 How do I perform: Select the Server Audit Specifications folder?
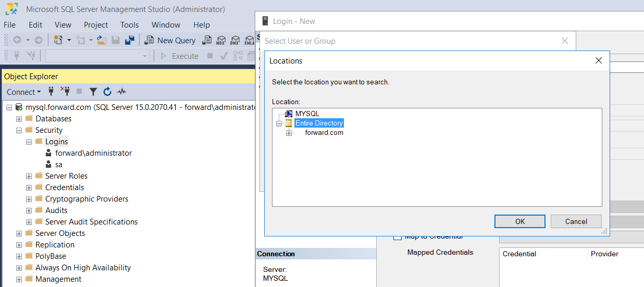click(91, 222)
